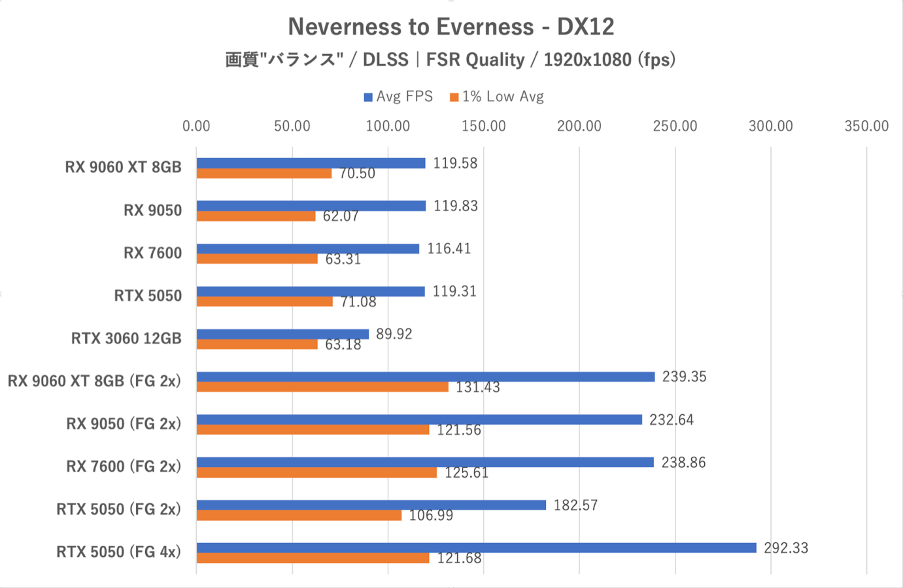Screen dimensions: 903x588
Task: Click the data value '89.92'
Action: [x=394, y=334]
